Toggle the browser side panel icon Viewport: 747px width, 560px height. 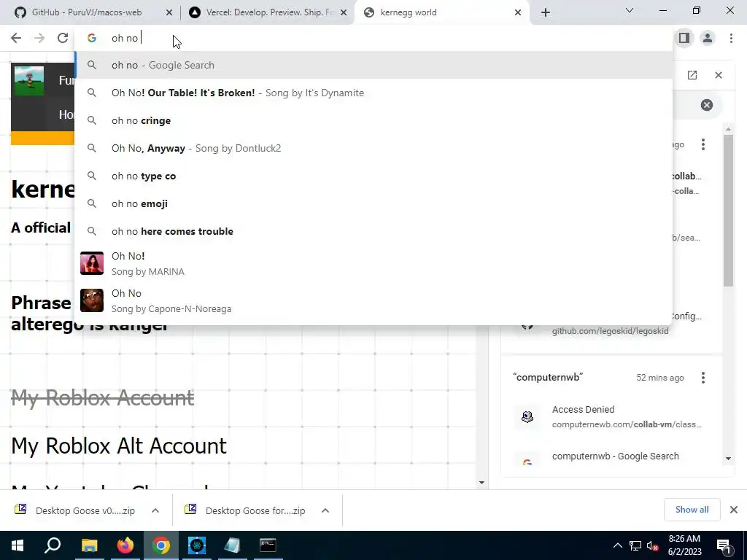pyautogui.click(x=684, y=38)
